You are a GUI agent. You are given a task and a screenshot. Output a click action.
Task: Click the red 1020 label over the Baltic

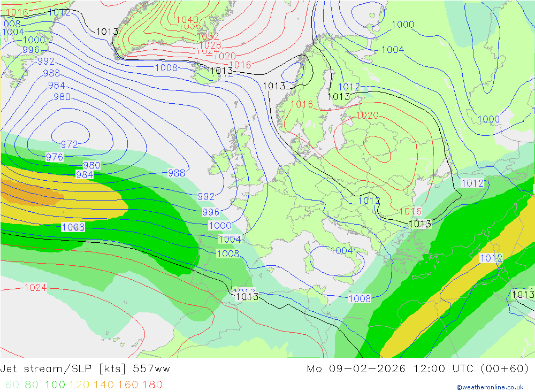coord(367,116)
